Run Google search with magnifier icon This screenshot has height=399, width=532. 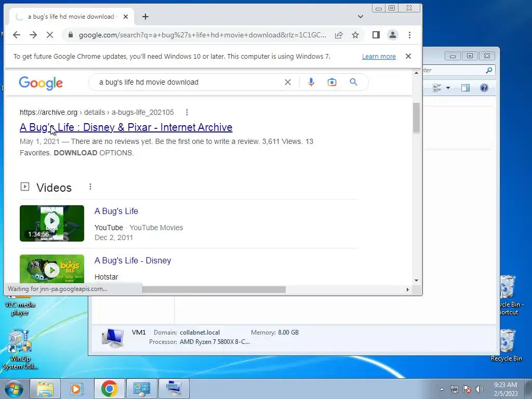point(353,82)
